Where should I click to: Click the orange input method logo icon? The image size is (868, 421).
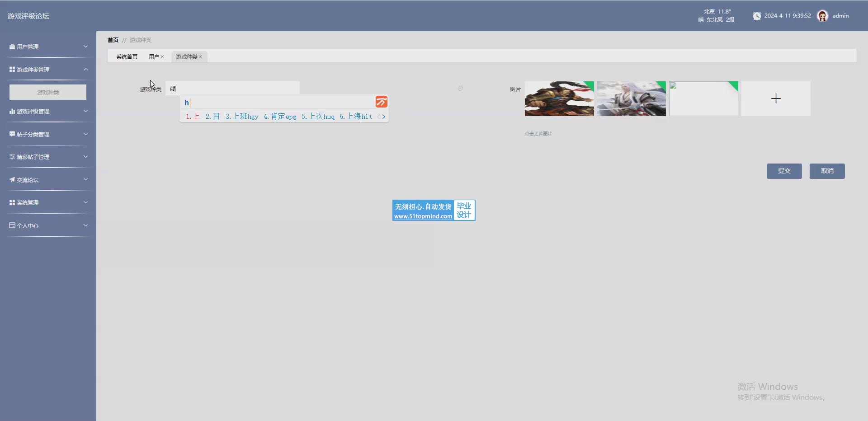click(x=381, y=102)
